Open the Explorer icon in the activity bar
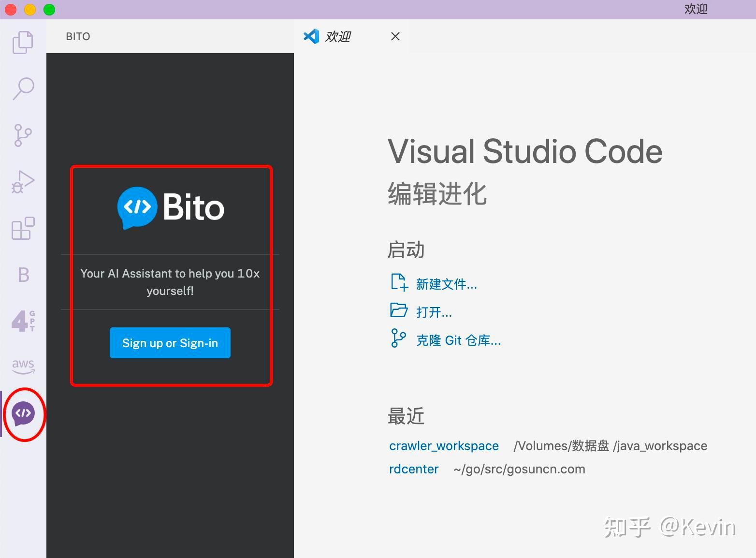 coord(23,42)
